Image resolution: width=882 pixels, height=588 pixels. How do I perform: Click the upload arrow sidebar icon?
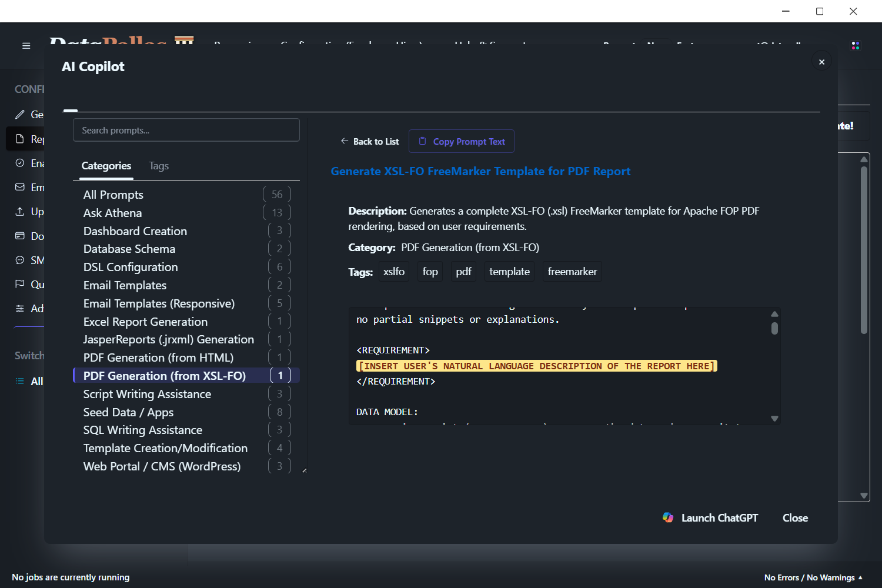(20, 211)
